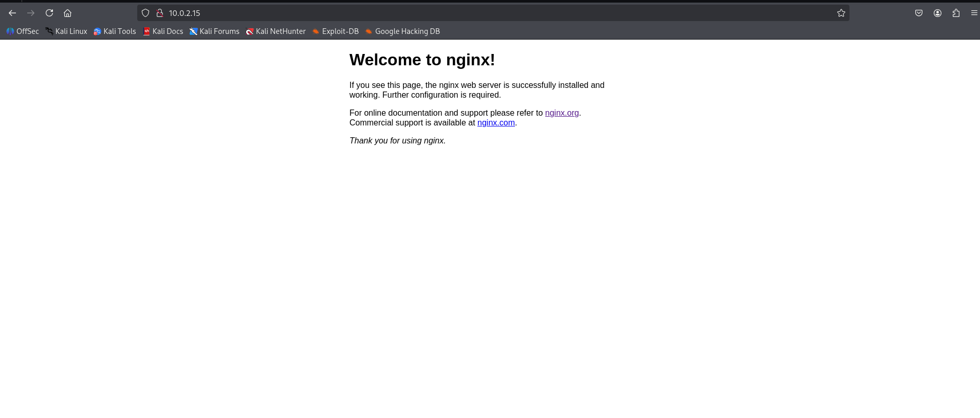980x418 pixels.
Task: Click the 'Welcome to nginx!' heading
Action: point(422,60)
